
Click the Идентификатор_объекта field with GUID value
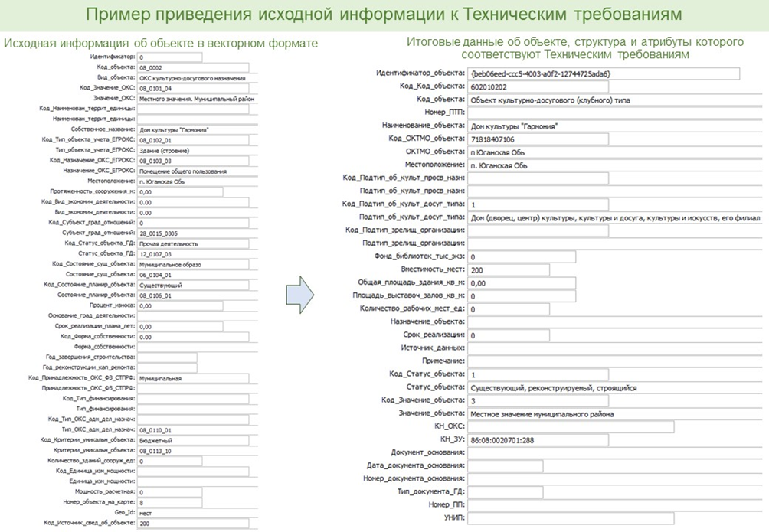pyautogui.click(x=604, y=73)
